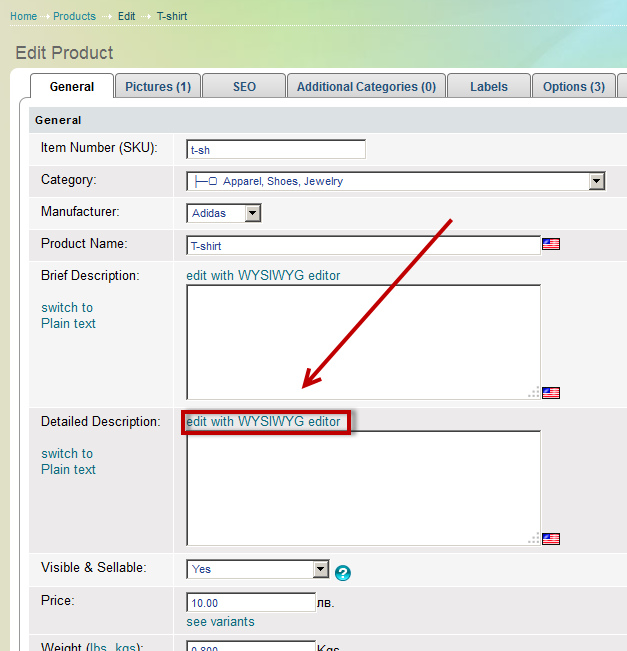This screenshot has width=627, height=651.
Task: Navigate to Products in the breadcrumb
Action: [x=74, y=17]
